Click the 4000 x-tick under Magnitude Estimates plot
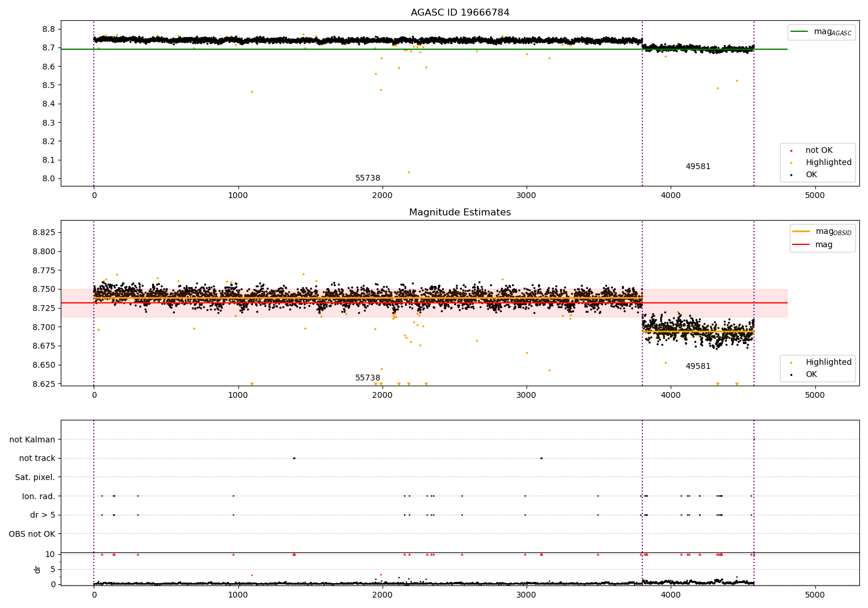This screenshot has width=868, height=608. [x=671, y=395]
